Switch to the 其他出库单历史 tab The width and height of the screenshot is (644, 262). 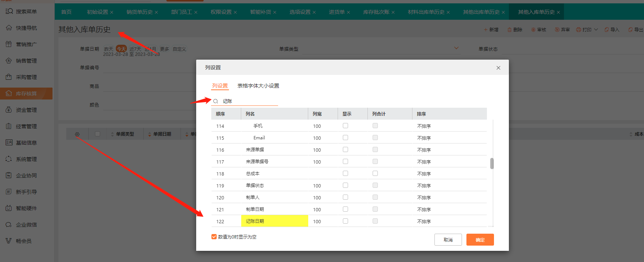click(481, 12)
